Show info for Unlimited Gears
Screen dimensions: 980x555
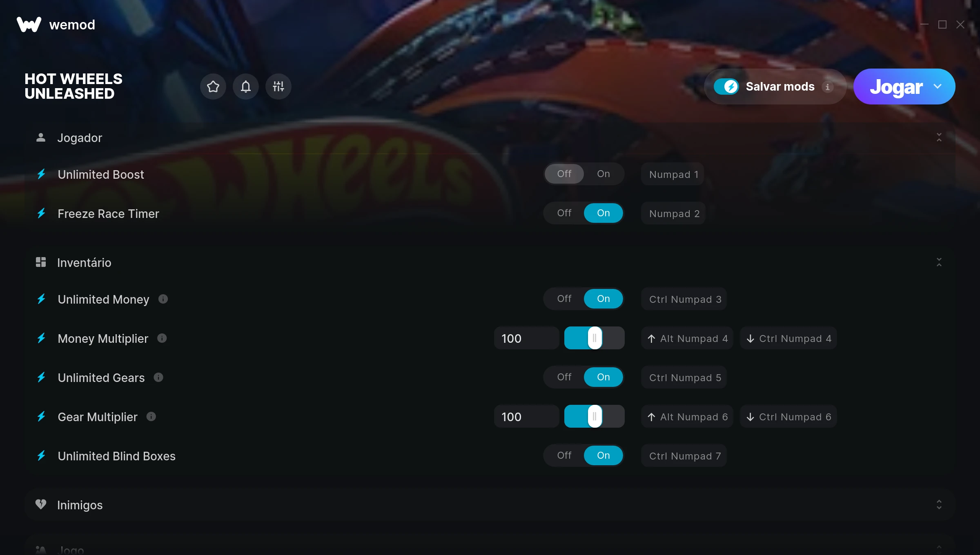click(x=158, y=377)
